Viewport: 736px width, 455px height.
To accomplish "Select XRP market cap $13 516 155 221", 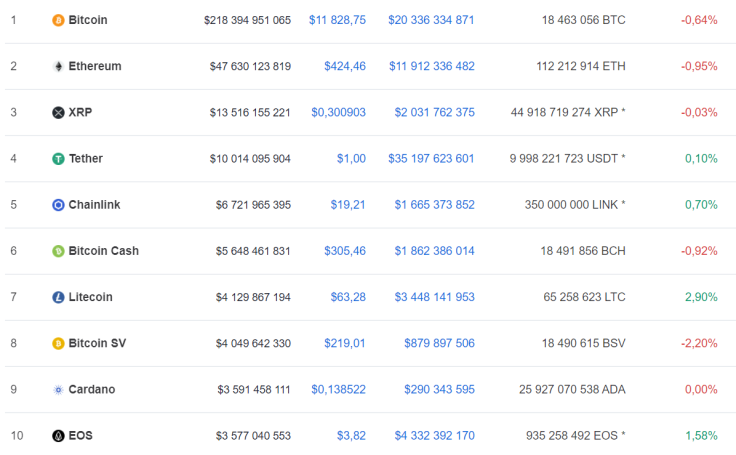I will [250, 113].
